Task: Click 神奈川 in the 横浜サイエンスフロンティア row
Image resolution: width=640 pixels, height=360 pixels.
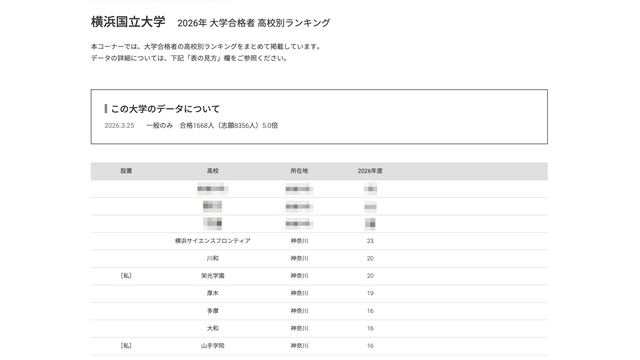Action: 299,241
